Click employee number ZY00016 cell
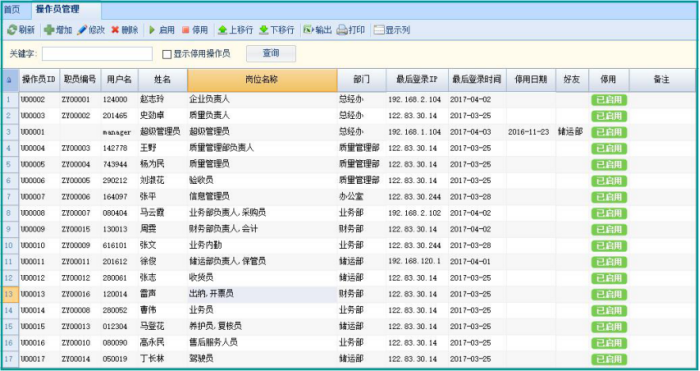Image resolution: width=700 pixels, height=371 pixels. pos(80,294)
